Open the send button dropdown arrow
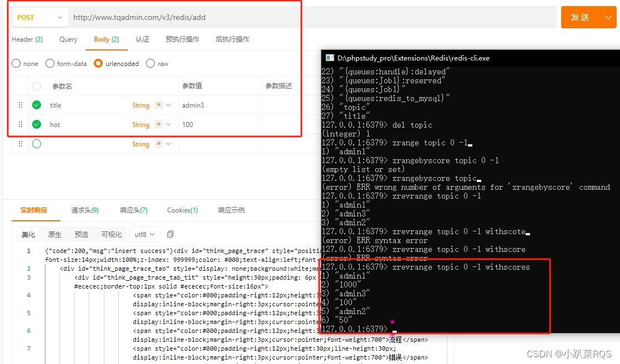 tap(607, 17)
